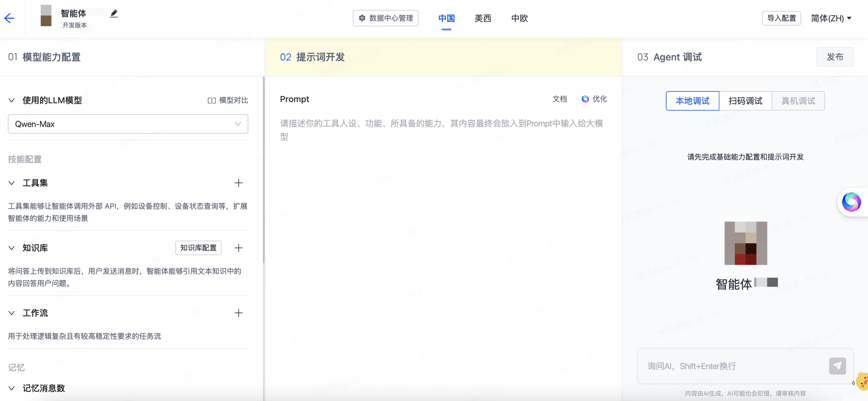Click the 优化 prompt optimize button
This screenshot has height=401, width=868.
(x=594, y=99)
